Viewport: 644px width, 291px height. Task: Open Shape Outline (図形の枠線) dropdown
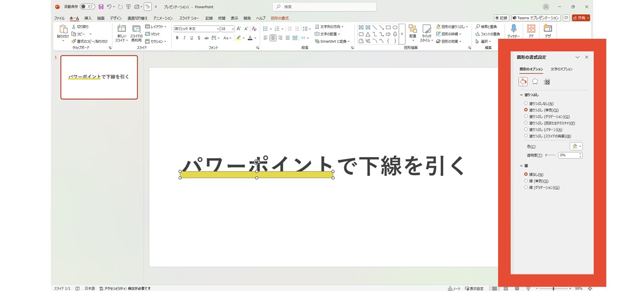tap(449, 34)
